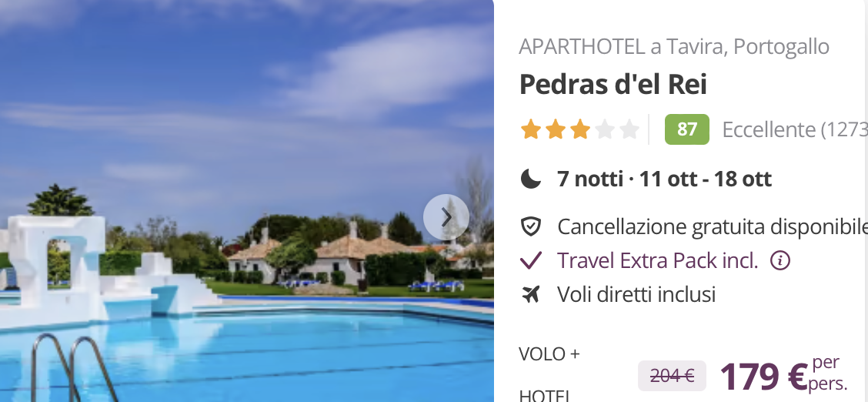Click the Travel Extra Pack incl. text
Image resolution: width=868 pixels, height=402 pixels.
coord(658,260)
